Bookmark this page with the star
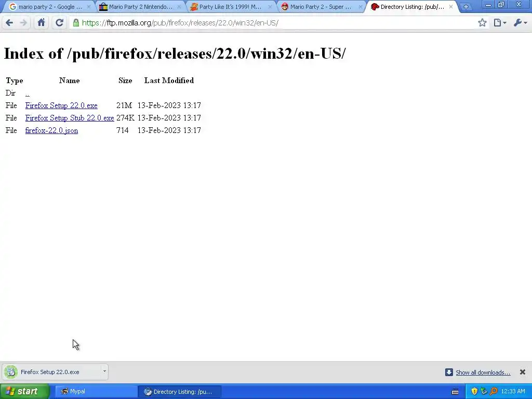 pyautogui.click(x=482, y=23)
